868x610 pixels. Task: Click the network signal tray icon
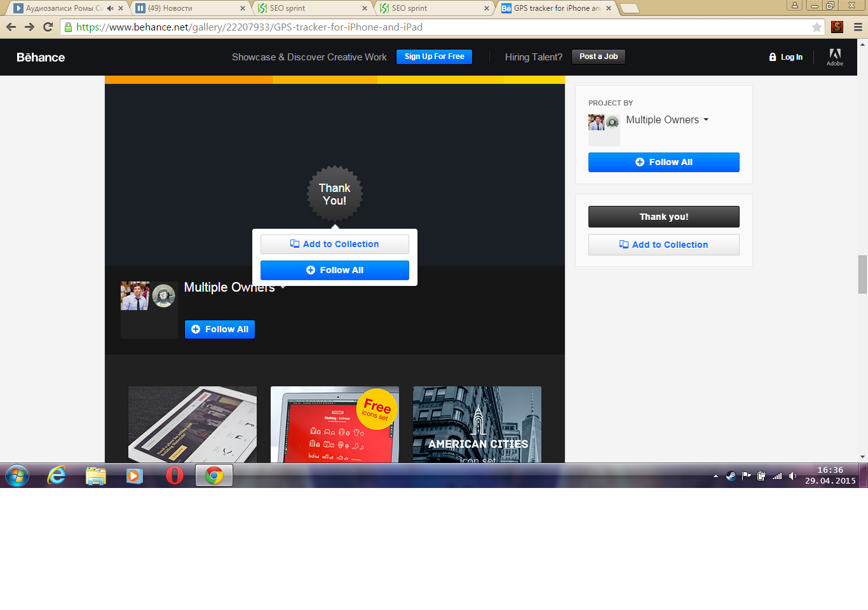pos(777,476)
